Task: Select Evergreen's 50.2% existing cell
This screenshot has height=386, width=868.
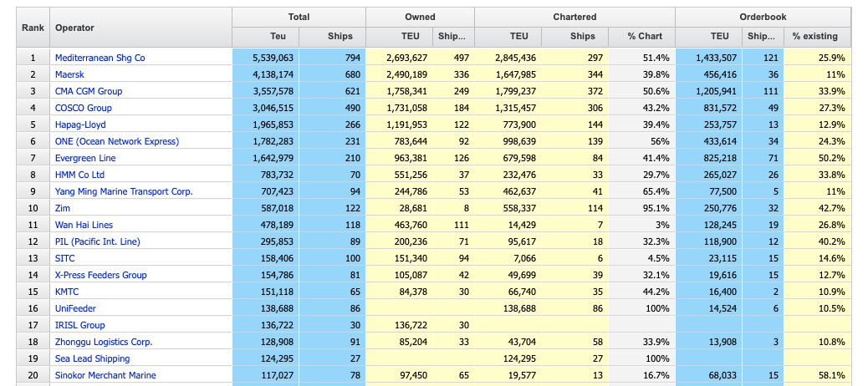Action: (x=817, y=158)
